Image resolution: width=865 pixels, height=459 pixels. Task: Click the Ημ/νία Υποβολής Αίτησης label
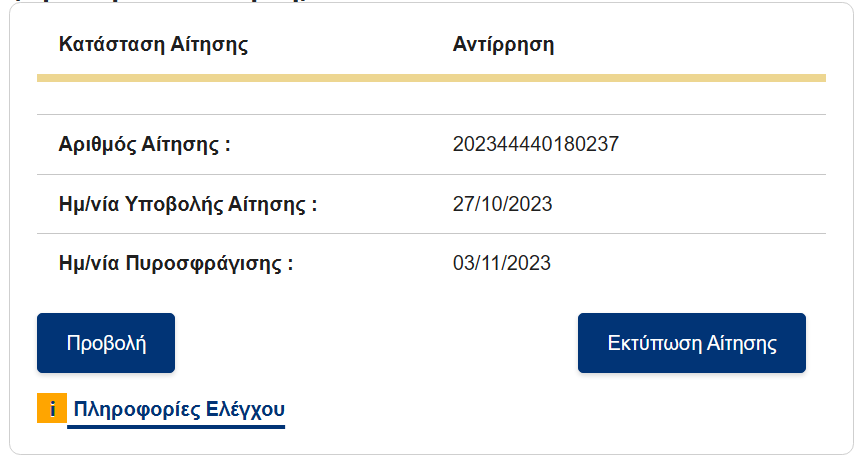tap(188, 204)
